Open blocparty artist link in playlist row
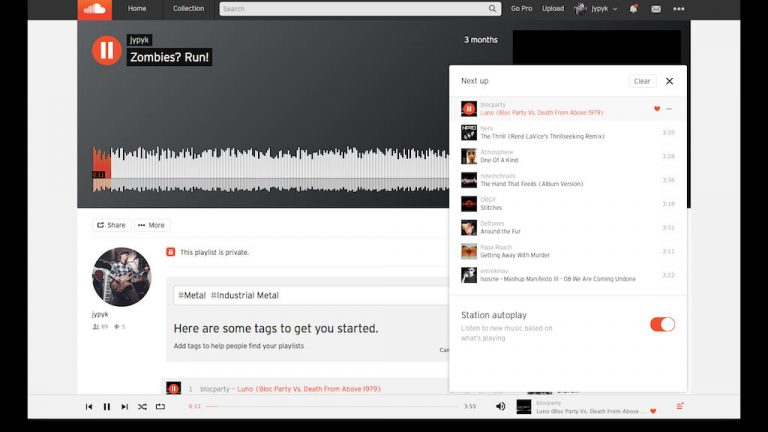The width and height of the screenshot is (768, 432). [x=215, y=389]
